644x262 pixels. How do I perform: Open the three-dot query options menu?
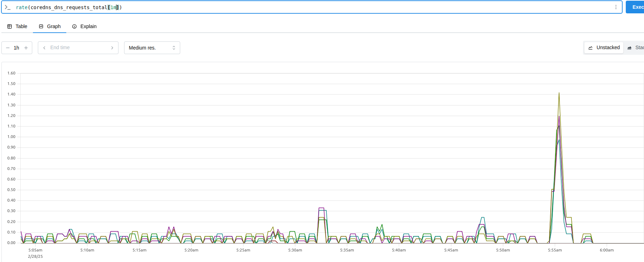[616, 7]
